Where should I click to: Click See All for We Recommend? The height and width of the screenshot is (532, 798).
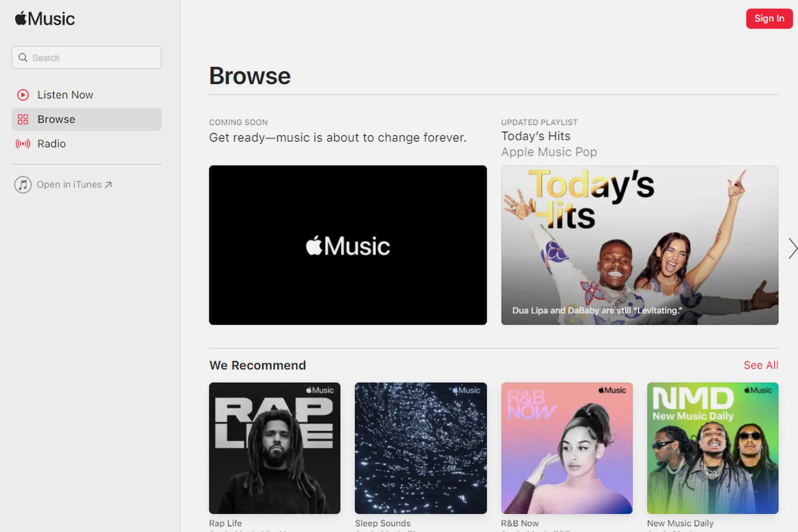click(x=761, y=365)
